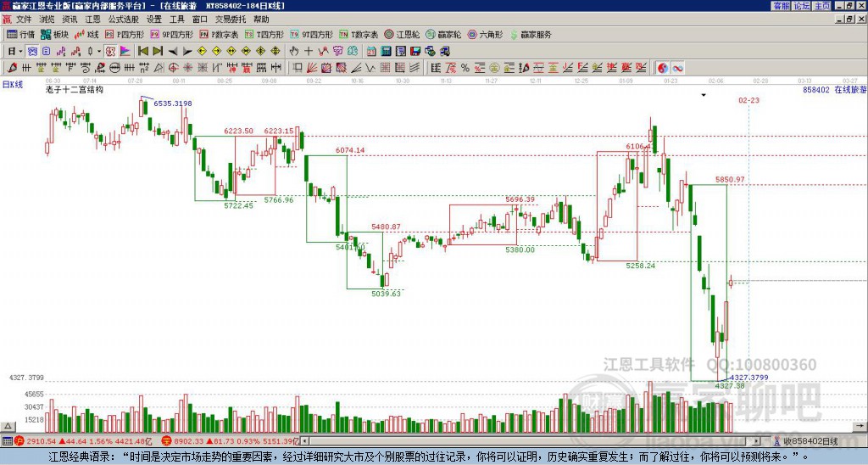Expand the candlestick style dropdown arrow
868x465 pixels.
pos(99,52)
